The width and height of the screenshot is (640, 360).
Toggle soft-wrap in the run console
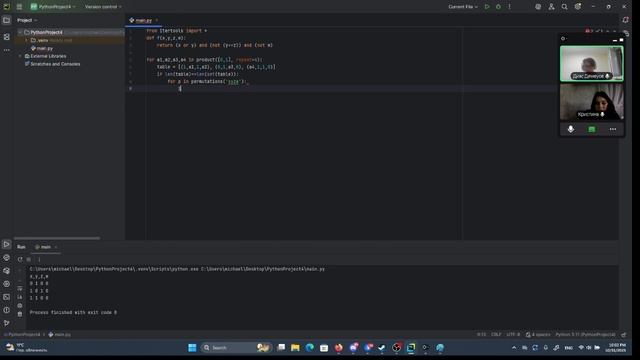click(20, 288)
